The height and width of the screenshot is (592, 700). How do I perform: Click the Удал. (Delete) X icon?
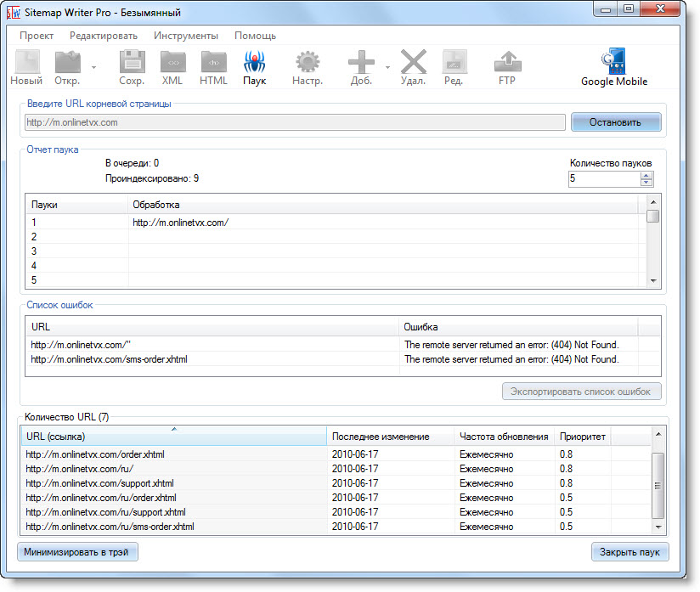coord(414,62)
